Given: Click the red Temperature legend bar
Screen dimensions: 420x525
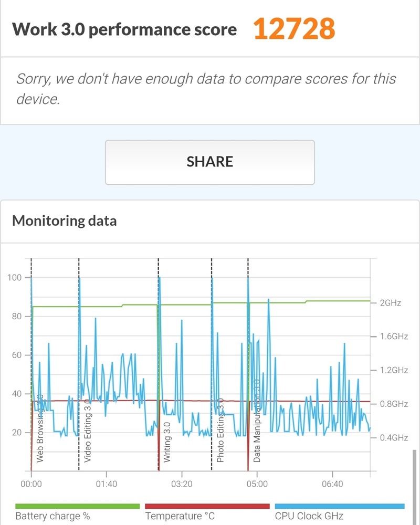Looking at the screenshot, I should (207, 506).
